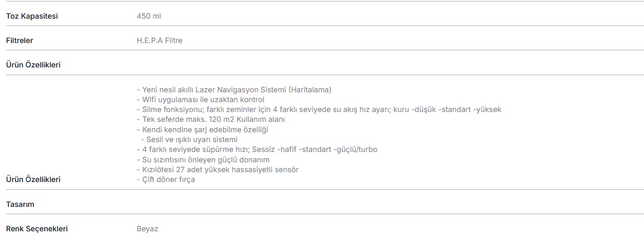
Task: Select the Wifi uygulaması ile uzaktan kontrol line
Action: click(x=200, y=100)
